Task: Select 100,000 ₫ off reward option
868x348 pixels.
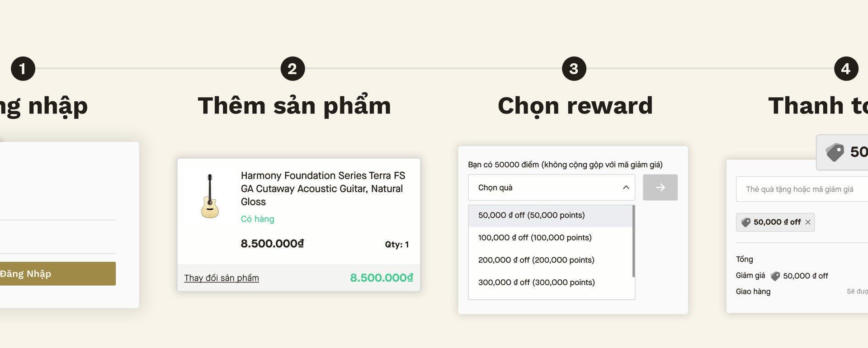Action: 535,238
